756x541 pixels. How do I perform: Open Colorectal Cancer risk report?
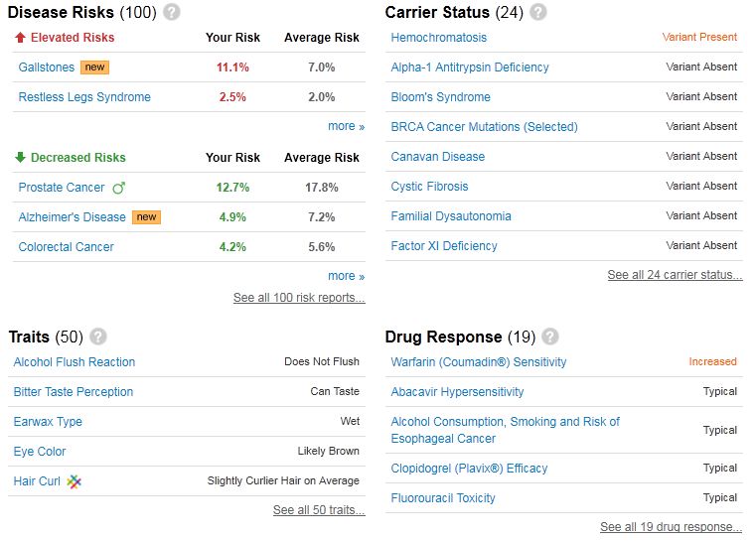point(66,246)
